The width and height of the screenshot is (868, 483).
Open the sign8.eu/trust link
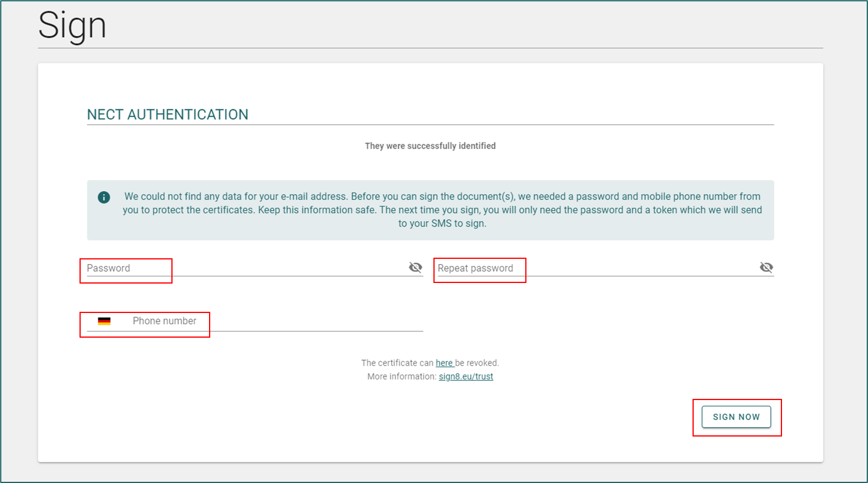466,377
